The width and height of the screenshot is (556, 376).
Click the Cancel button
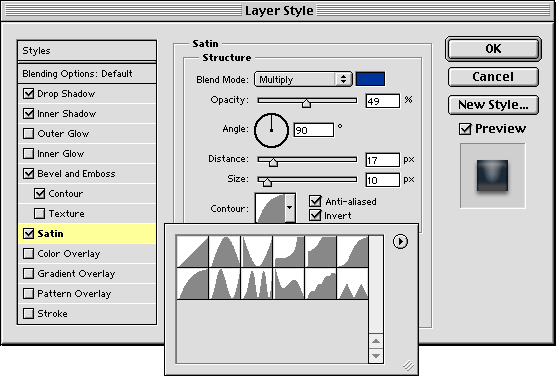[x=493, y=77]
